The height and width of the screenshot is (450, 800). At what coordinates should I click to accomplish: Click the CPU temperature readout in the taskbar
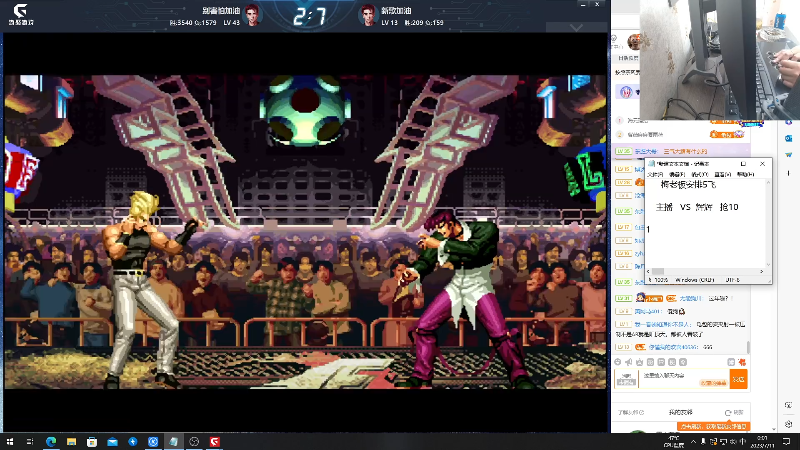674,442
